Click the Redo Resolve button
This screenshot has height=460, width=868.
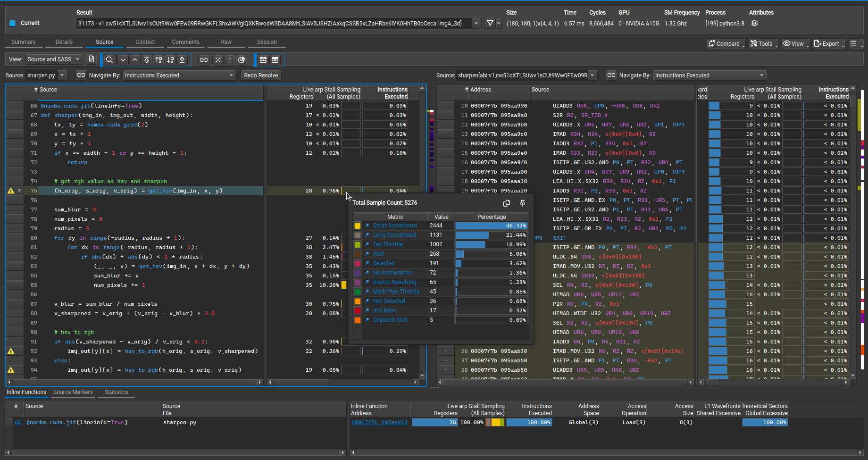(x=260, y=75)
